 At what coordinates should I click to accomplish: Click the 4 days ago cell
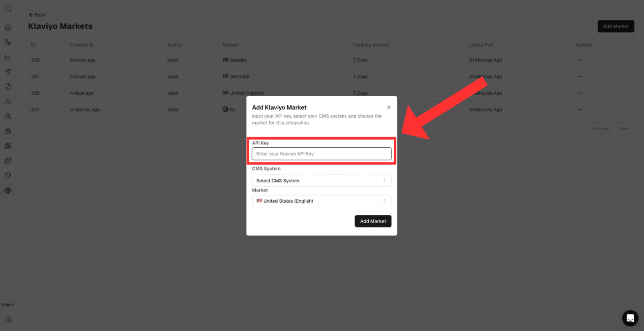coord(82,93)
